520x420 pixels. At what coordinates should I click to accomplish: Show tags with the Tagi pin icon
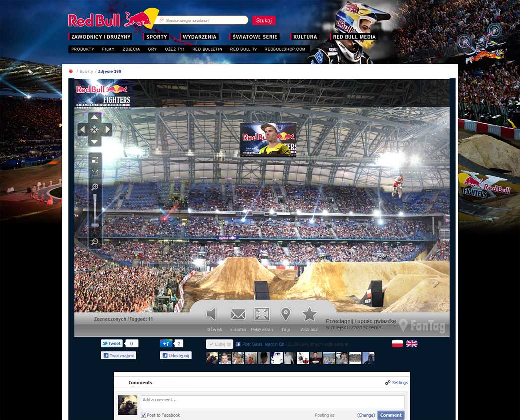pos(285,314)
